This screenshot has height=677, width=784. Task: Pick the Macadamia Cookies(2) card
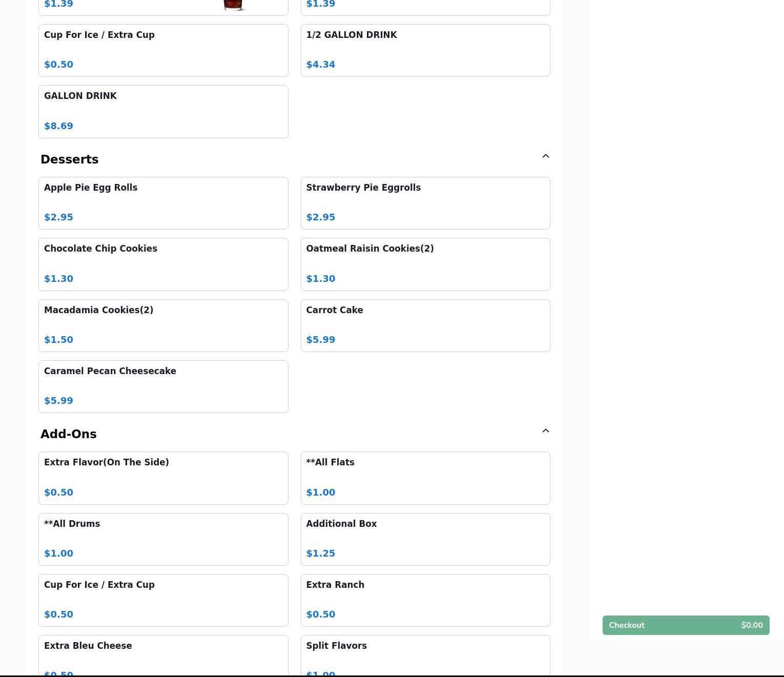pyautogui.click(x=163, y=325)
